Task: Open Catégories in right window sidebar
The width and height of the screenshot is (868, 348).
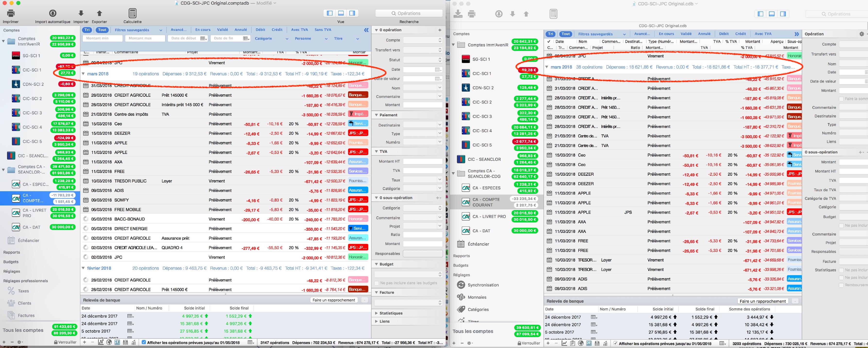Action: coord(478,309)
